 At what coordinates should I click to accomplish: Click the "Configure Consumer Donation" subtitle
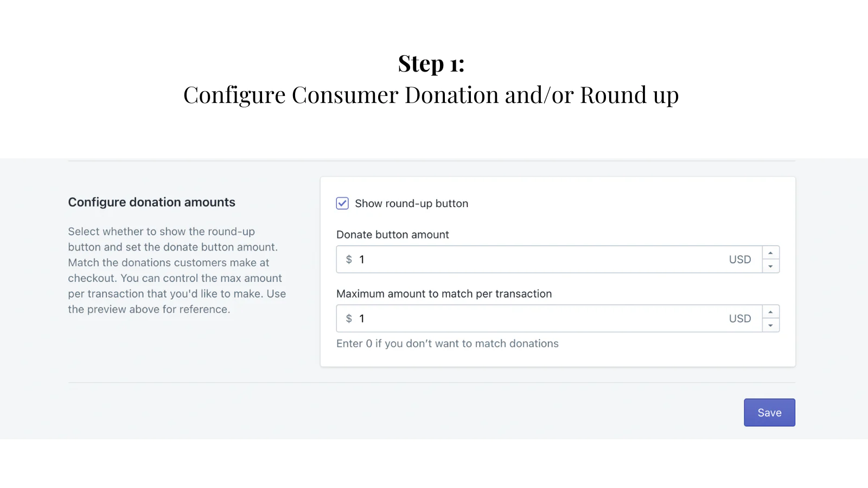(431, 95)
